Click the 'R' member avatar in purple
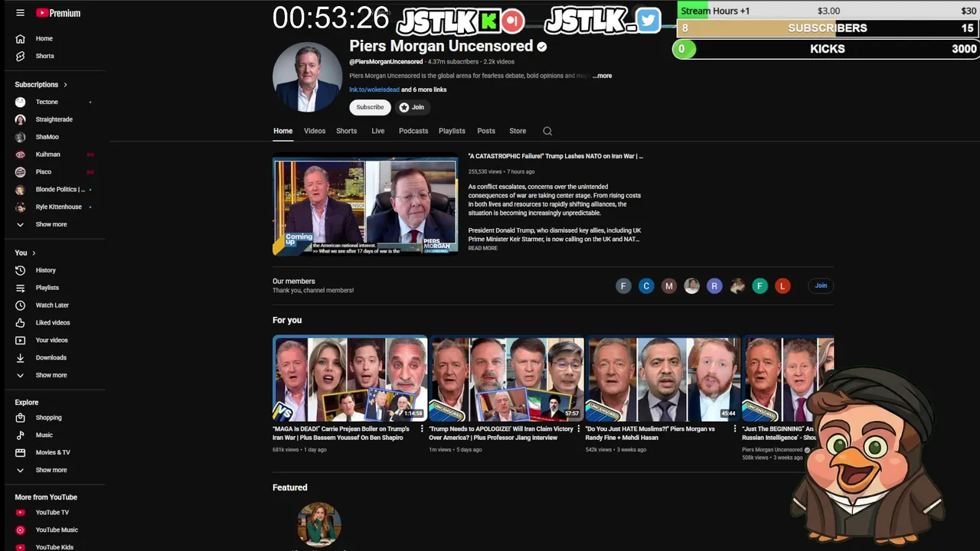The width and height of the screenshot is (980, 551). (x=714, y=285)
